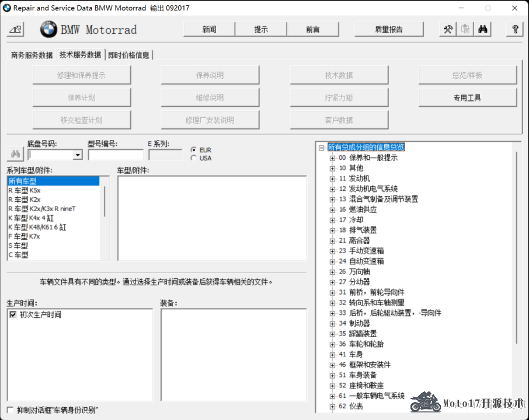Select tree item 52 座椅和鞍座
Screen dimensions: 529x420
[361, 386]
